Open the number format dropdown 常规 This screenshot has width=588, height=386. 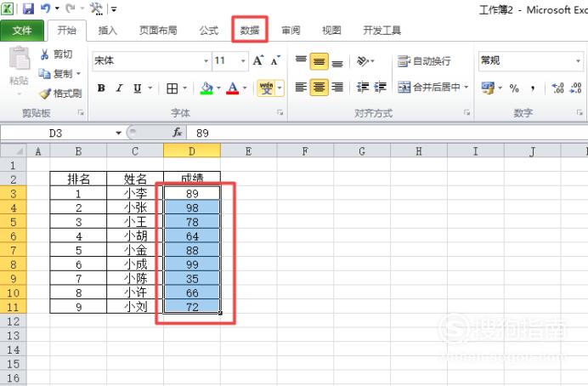click(x=579, y=60)
